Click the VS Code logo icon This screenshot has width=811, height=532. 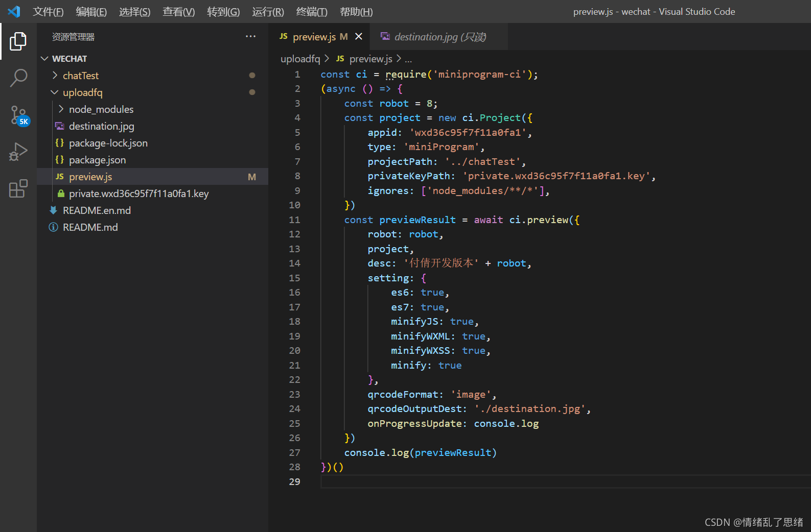click(x=14, y=11)
